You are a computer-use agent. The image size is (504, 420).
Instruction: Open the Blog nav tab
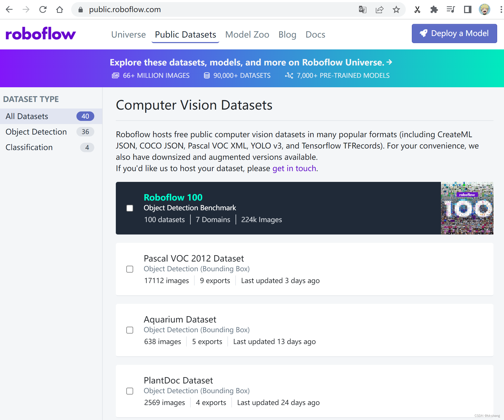[287, 34]
